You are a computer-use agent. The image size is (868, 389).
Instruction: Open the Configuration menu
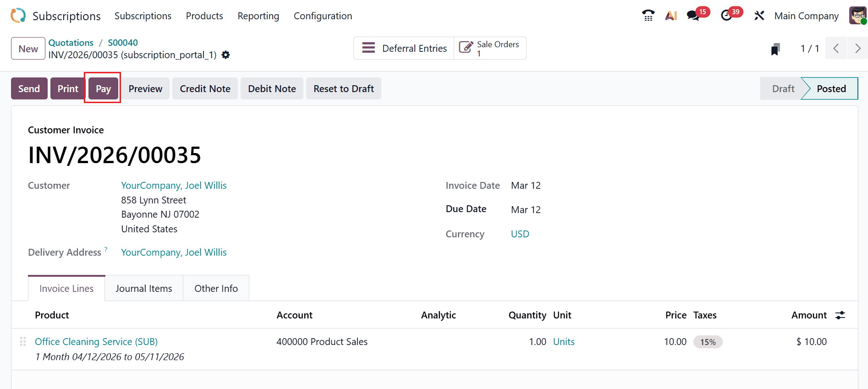coord(323,16)
